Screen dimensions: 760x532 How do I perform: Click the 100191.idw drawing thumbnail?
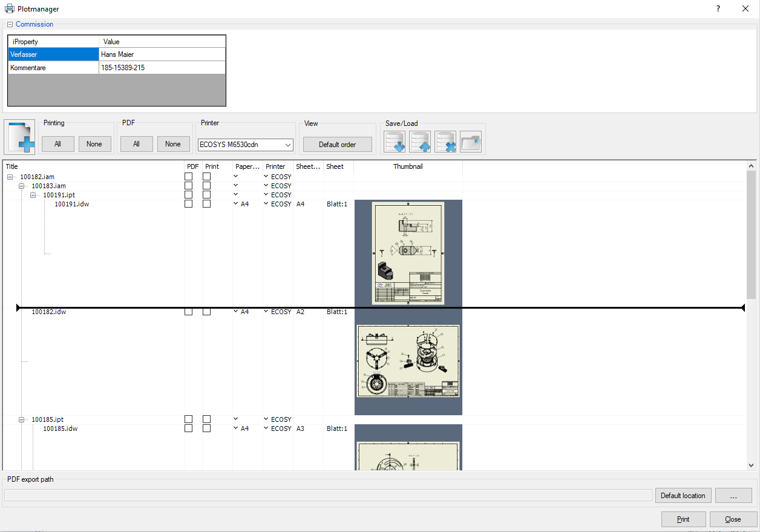(x=408, y=253)
